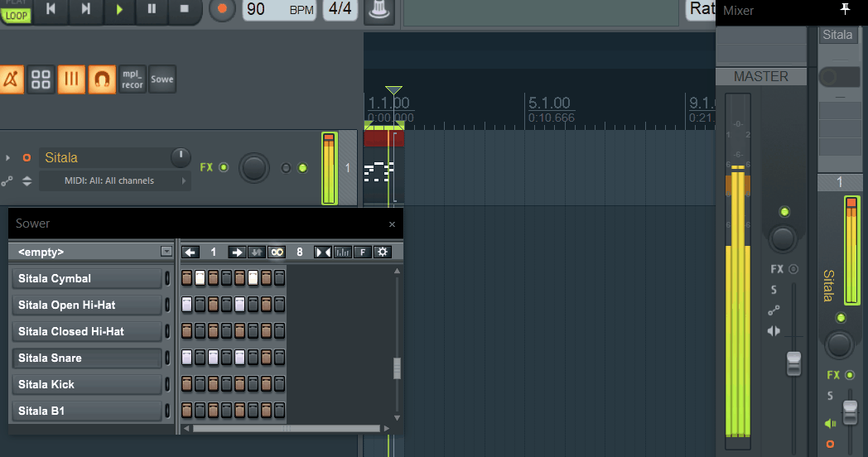Click the gear settings icon in Sower

(x=382, y=252)
